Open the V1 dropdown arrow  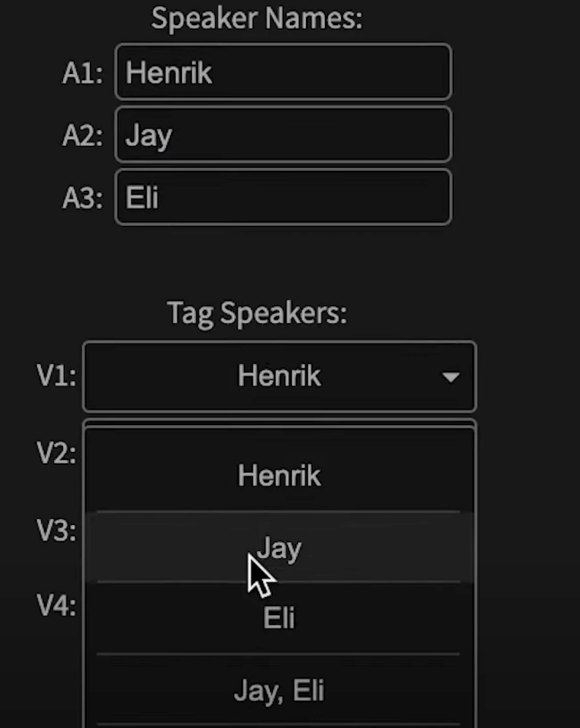click(x=451, y=377)
